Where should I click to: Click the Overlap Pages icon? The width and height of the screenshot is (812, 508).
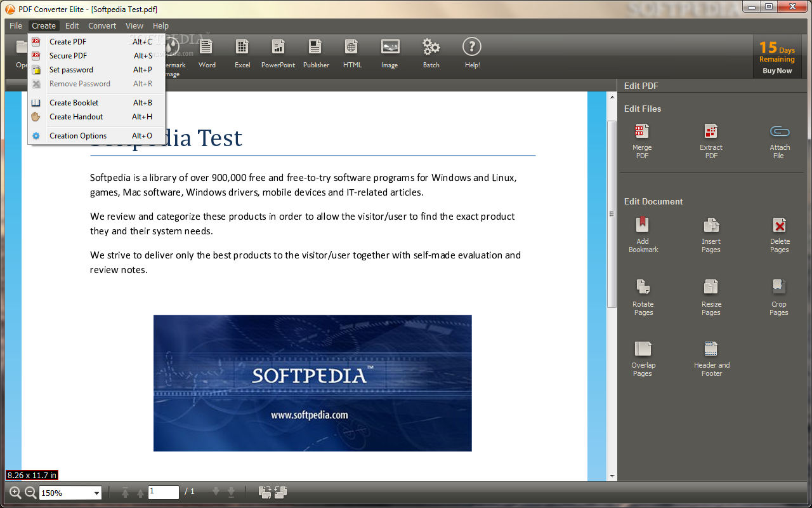point(643,349)
